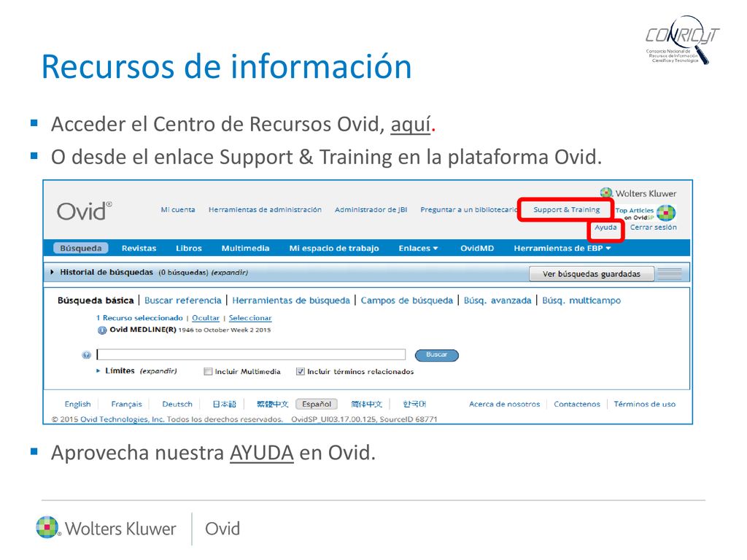
Task: Switch to Buscar referencia mode
Action: coord(183,300)
